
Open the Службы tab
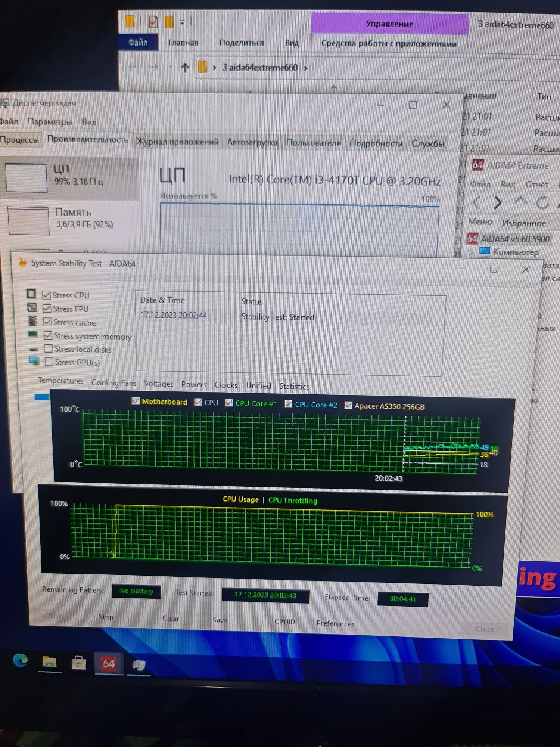coord(428,144)
